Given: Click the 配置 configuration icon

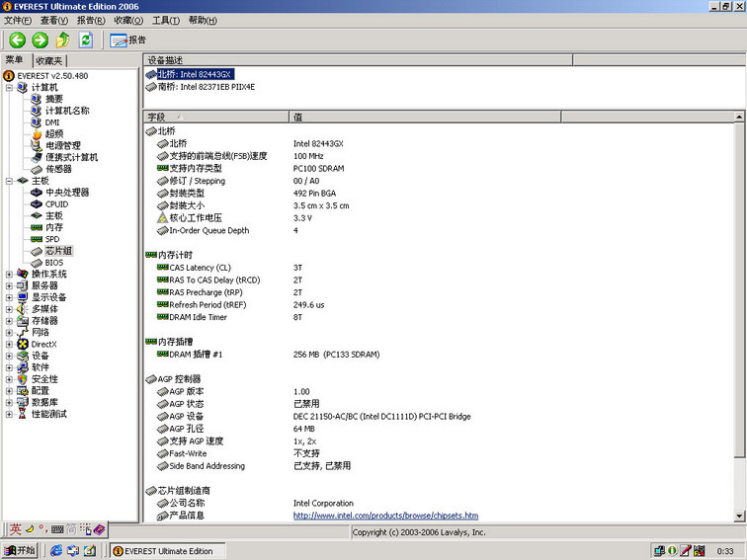Looking at the screenshot, I should click(23, 391).
